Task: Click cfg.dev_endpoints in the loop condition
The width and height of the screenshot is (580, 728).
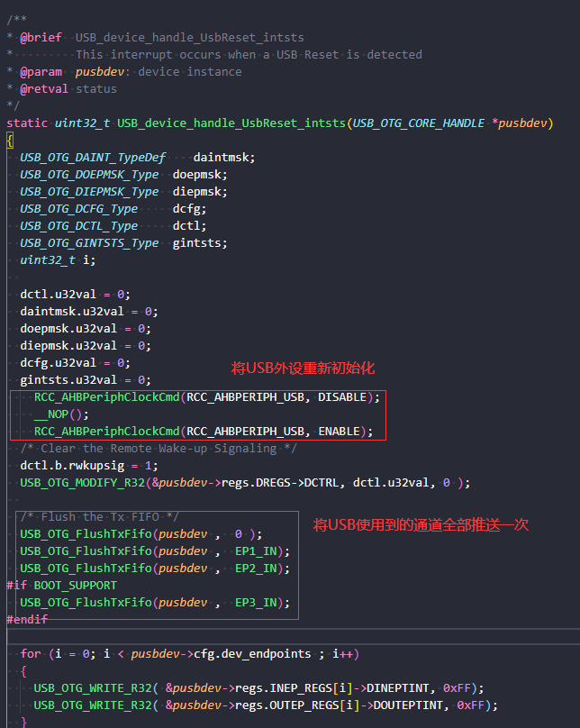Action: (252, 654)
